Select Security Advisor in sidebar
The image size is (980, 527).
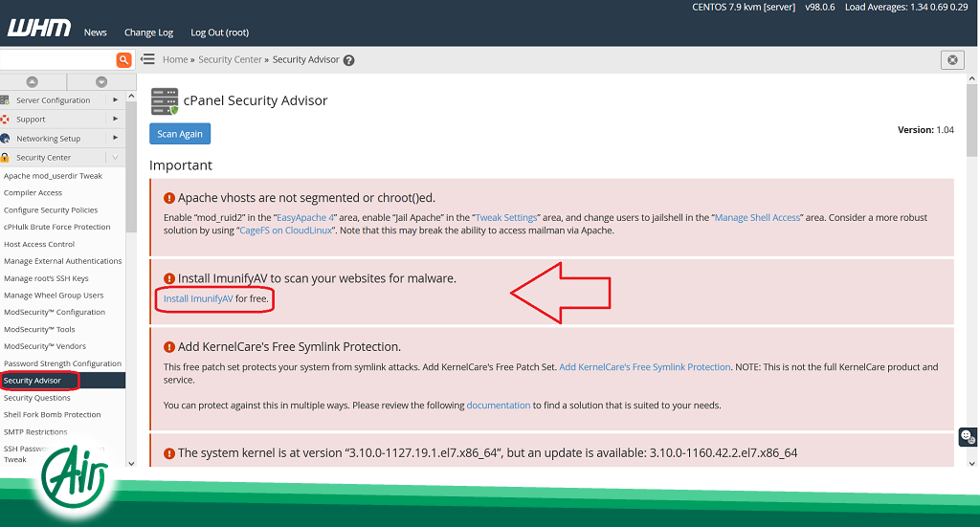pos(62,381)
